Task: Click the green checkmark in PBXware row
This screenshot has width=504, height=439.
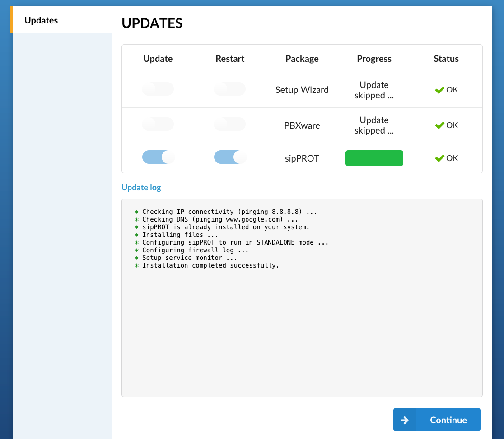Action: pos(439,125)
